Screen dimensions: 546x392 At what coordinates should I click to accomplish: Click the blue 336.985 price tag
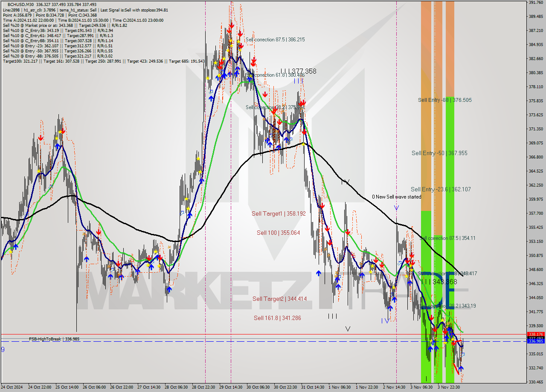click(536, 341)
